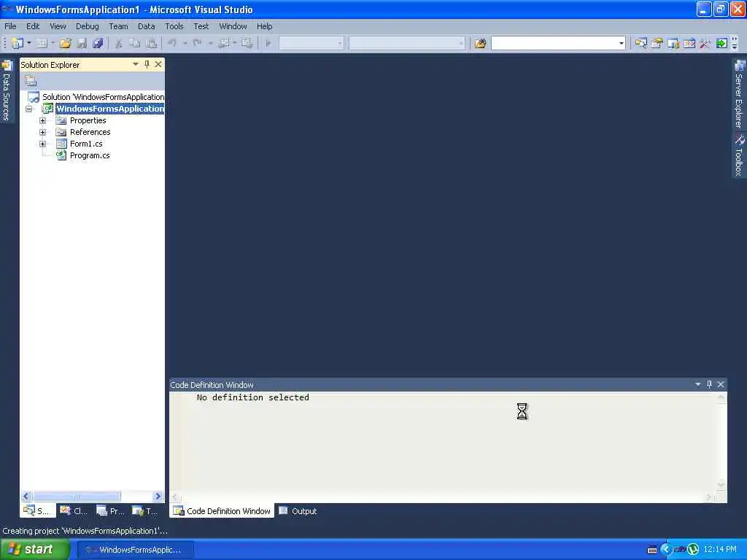The width and height of the screenshot is (747, 560).
Task: Click the uTorrent tray icon
Action: point(693,550)
